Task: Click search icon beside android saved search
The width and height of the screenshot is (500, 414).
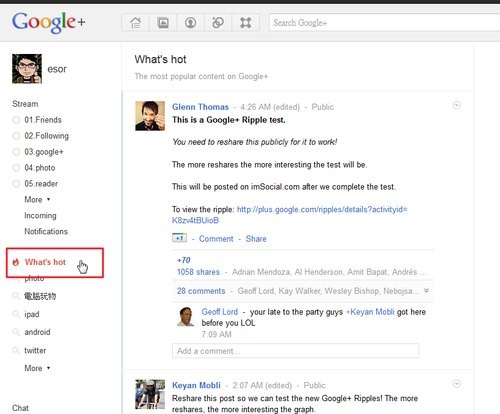Action: pyautogui.click(x=16, y=332)
